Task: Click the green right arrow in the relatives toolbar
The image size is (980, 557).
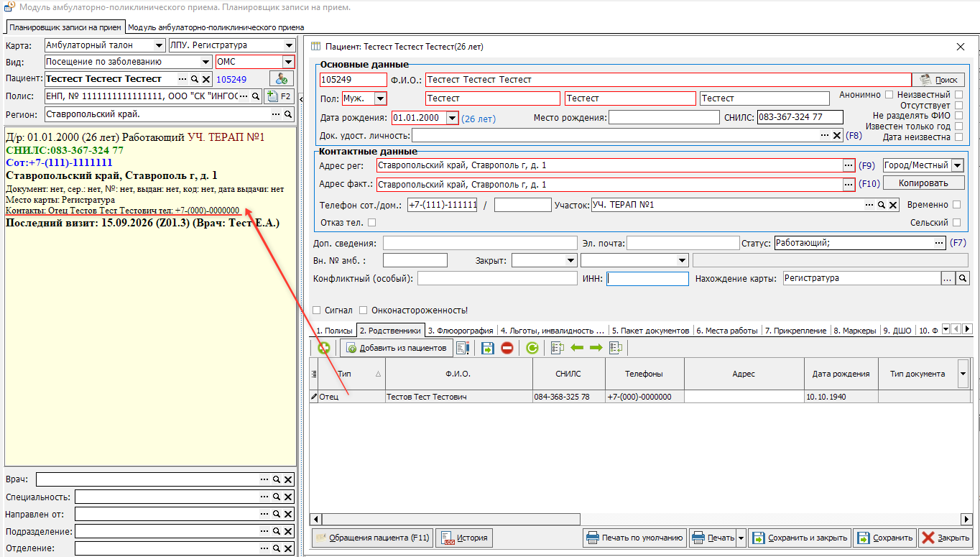Action: tap(596, 348)
